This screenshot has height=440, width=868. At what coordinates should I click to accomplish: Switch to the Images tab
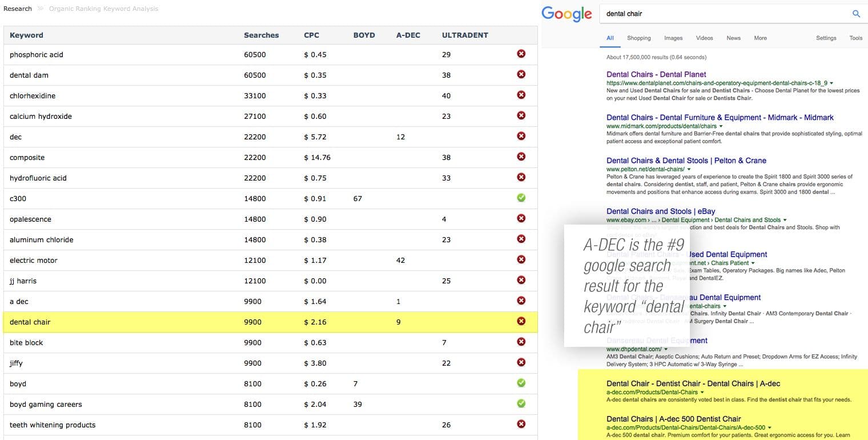tap(673, 38)
